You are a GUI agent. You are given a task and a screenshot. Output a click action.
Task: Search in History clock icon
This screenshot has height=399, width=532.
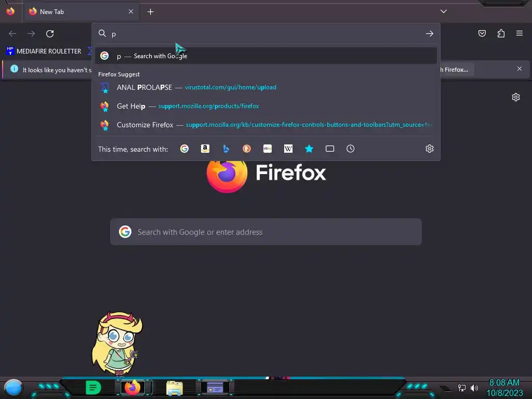[x=351, y=149]
